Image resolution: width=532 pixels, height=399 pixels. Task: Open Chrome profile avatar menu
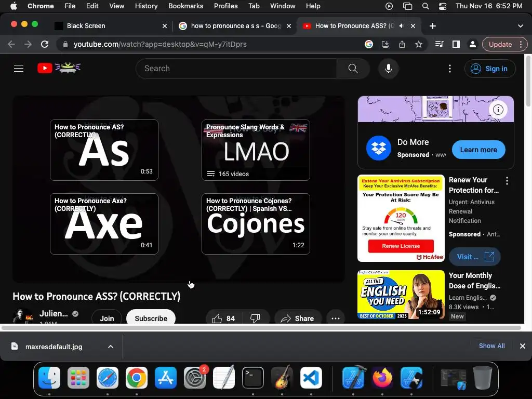(x=473, y=44)
